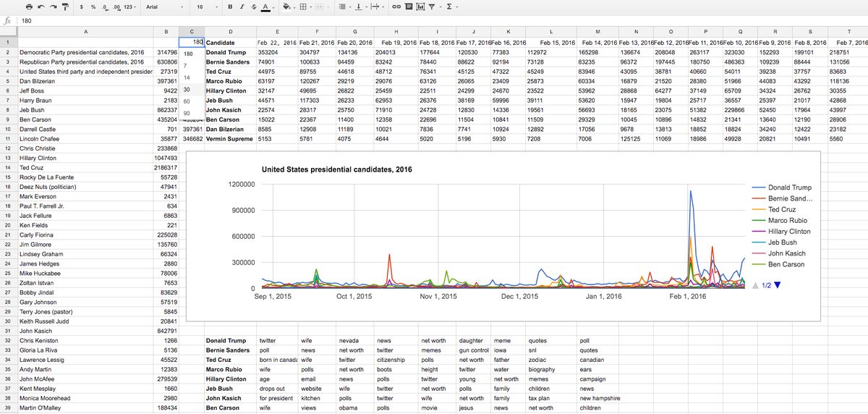Screen dimensions: 868x414
Task: Activate the Paint format tool
Action: coord(65,7)
